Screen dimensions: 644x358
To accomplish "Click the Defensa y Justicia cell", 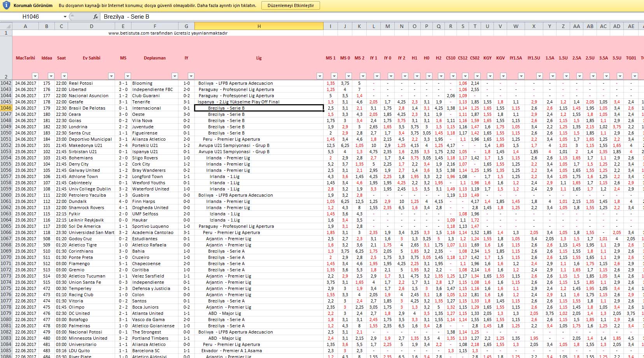I will click(x=155, y=288).
